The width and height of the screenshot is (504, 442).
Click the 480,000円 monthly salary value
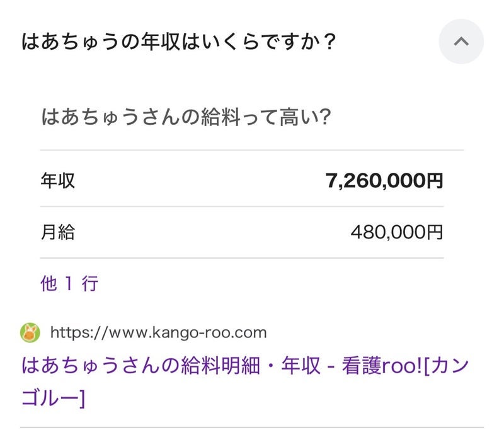[397, 233]
